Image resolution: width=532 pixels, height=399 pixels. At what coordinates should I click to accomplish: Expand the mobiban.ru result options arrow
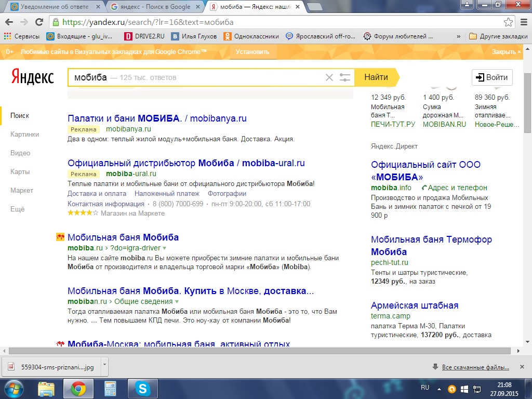click(x=177, y=302)
